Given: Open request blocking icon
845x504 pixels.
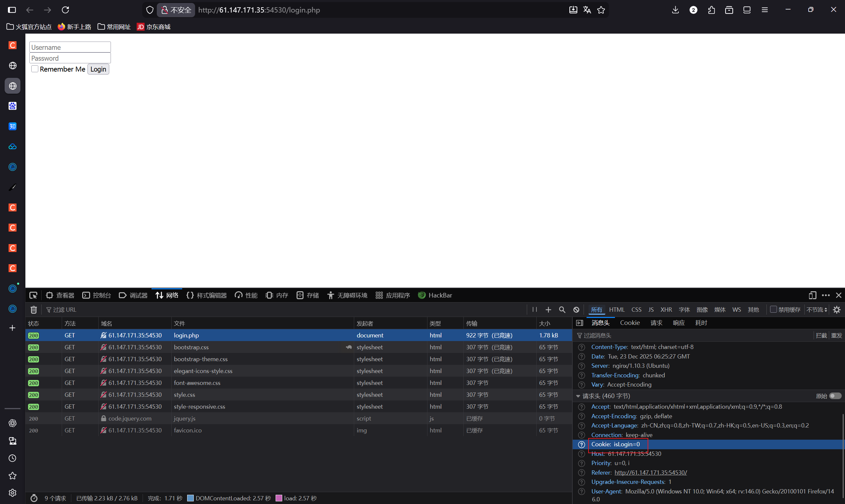Looking at the screenshot, I should pos(576,309).
